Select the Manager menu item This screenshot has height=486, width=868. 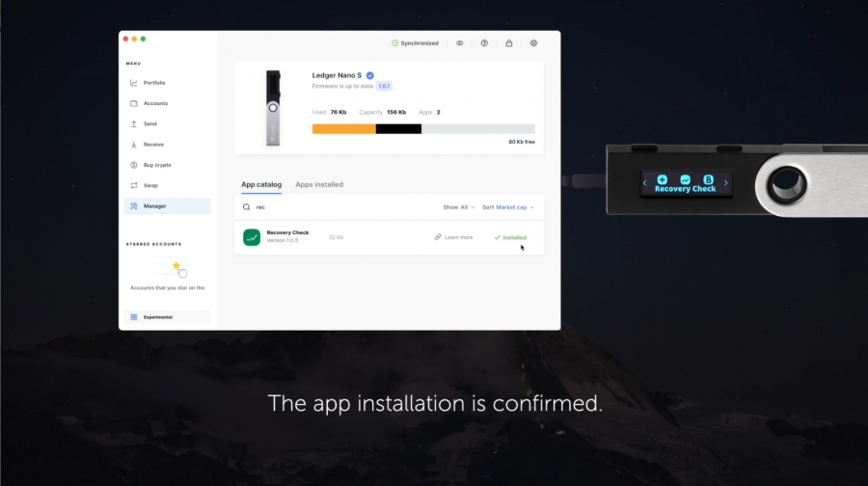[167, 206]
